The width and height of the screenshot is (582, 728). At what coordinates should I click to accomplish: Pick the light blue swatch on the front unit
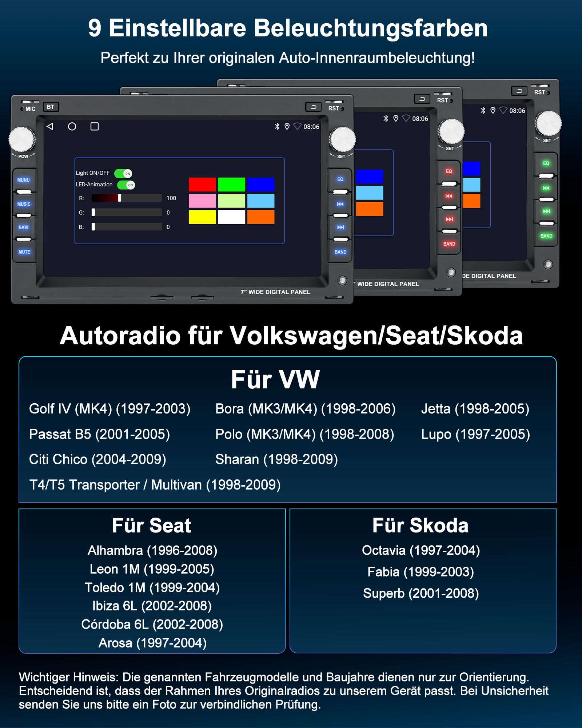click(261, 201)
